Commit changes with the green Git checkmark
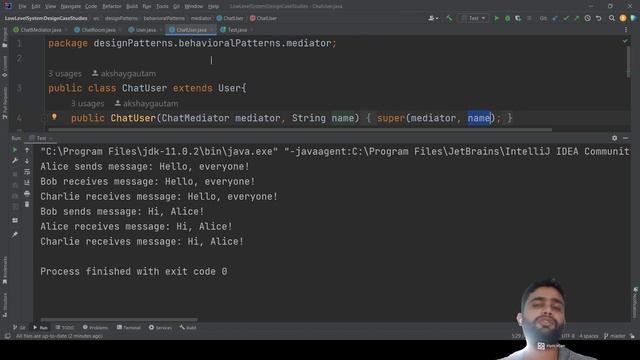Viewport: 640px width, 360px height. point(566,18)
